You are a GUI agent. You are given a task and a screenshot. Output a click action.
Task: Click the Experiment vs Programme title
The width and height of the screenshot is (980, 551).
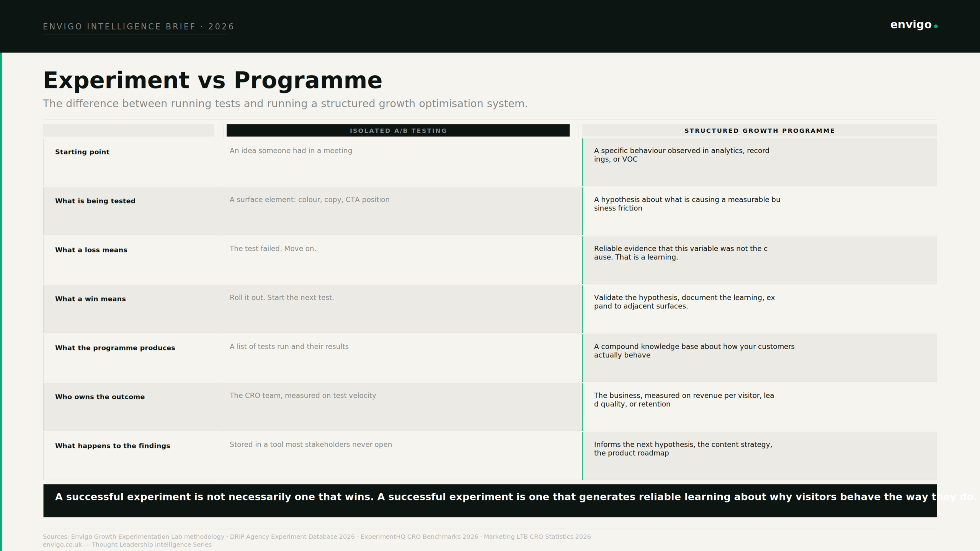pyautogui.click(x=213, y=80)
